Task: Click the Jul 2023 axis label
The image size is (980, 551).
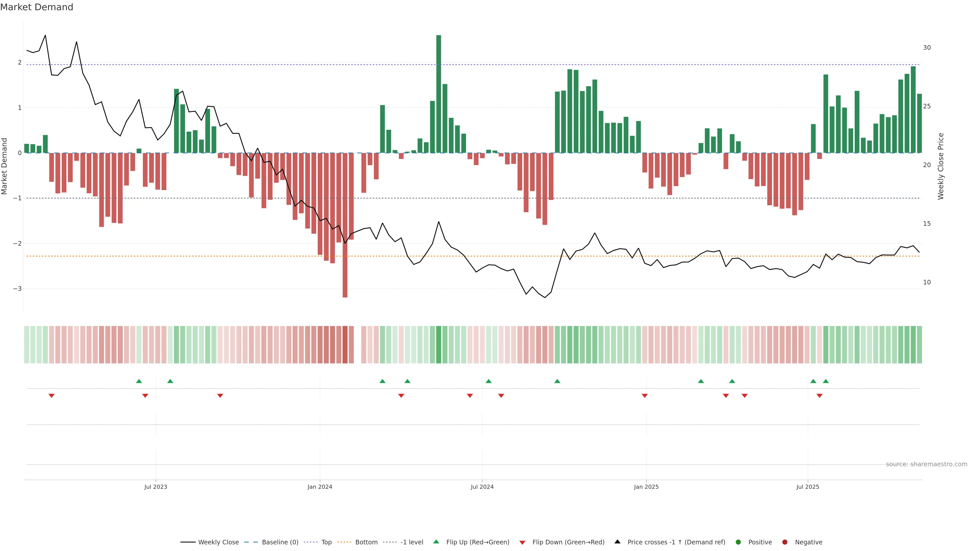Action: pos(156,487)
